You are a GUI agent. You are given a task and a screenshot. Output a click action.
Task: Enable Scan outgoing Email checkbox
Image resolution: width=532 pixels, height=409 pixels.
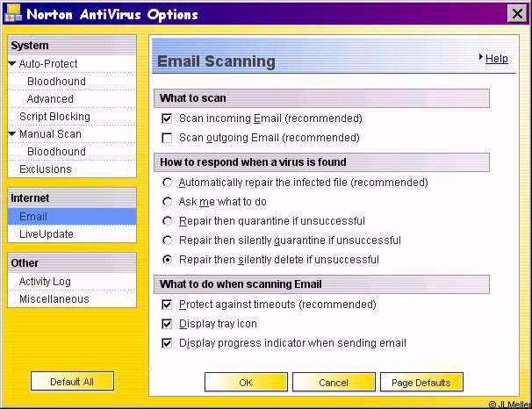[x=167, y=138]
